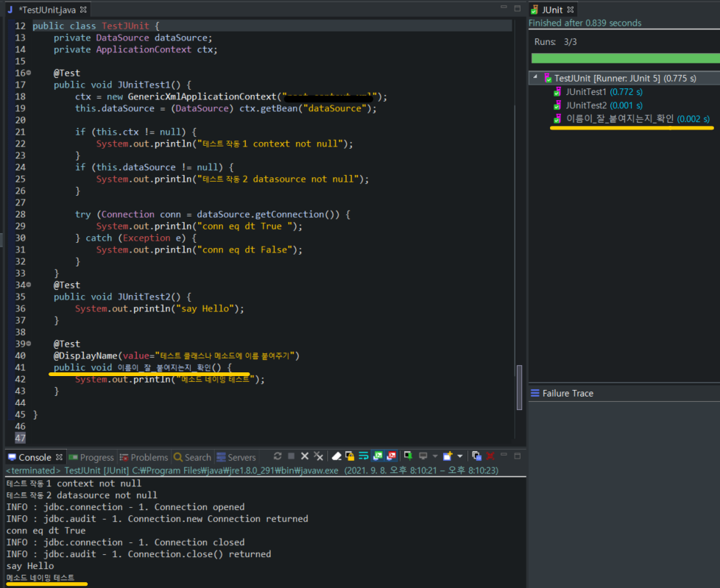Viewport: 720px width, 588px height.
Task: Close the TestJUnit.java editor tab
Action: pyautogui.click(x=83, y=10)
